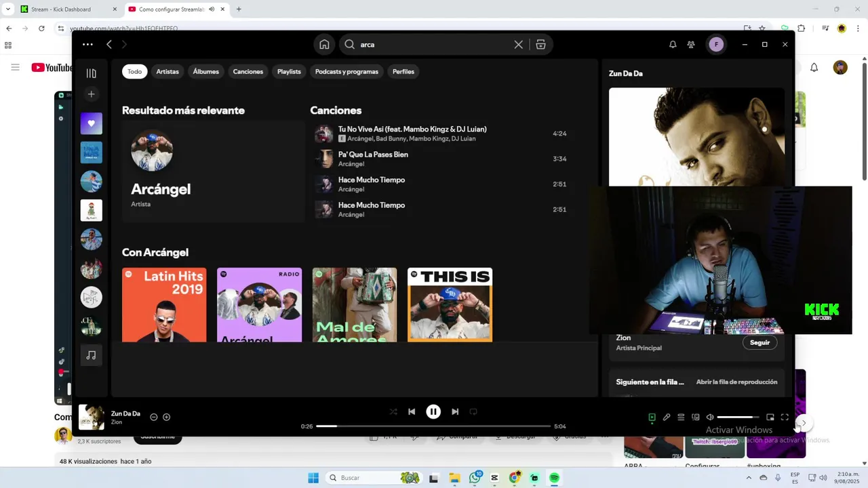Viewport: 868px width, 488px height.
Task: Open the Windows Start menu
Action: (313, 478)
